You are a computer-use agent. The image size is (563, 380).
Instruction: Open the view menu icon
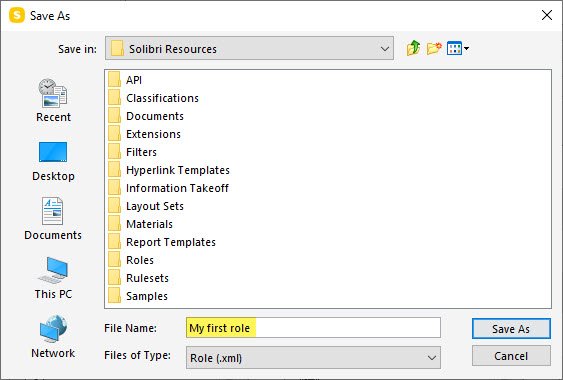coord(458,48)
